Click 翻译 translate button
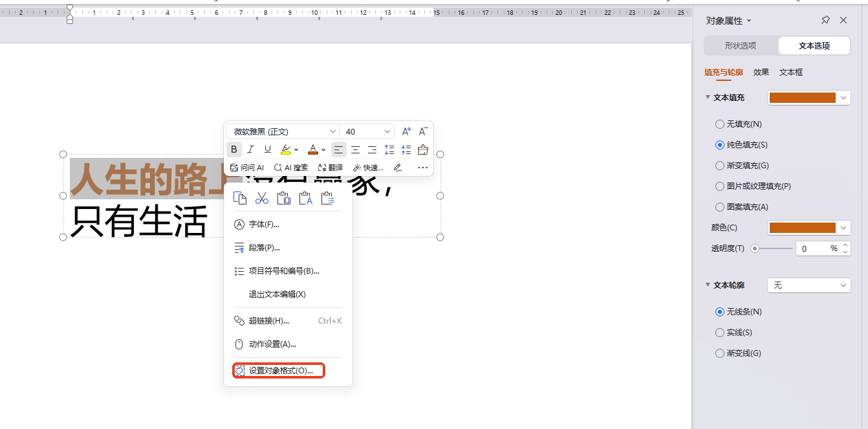 pos(331,168)
